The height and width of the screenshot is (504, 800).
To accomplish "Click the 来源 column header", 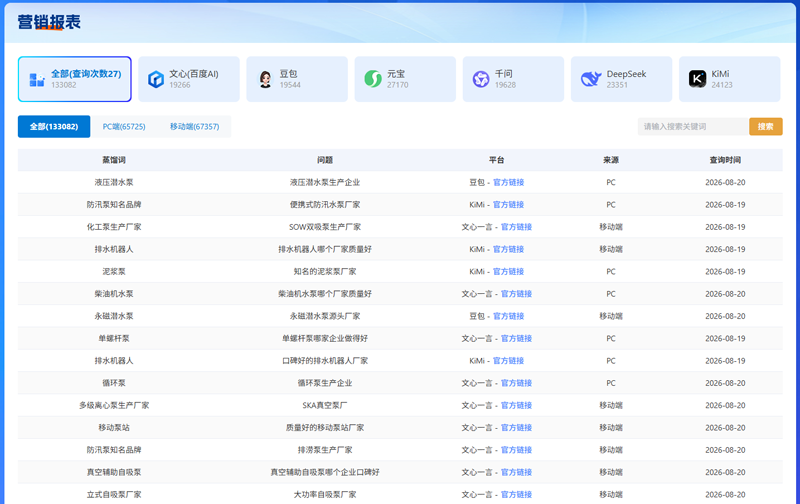I will click(611, 160).
